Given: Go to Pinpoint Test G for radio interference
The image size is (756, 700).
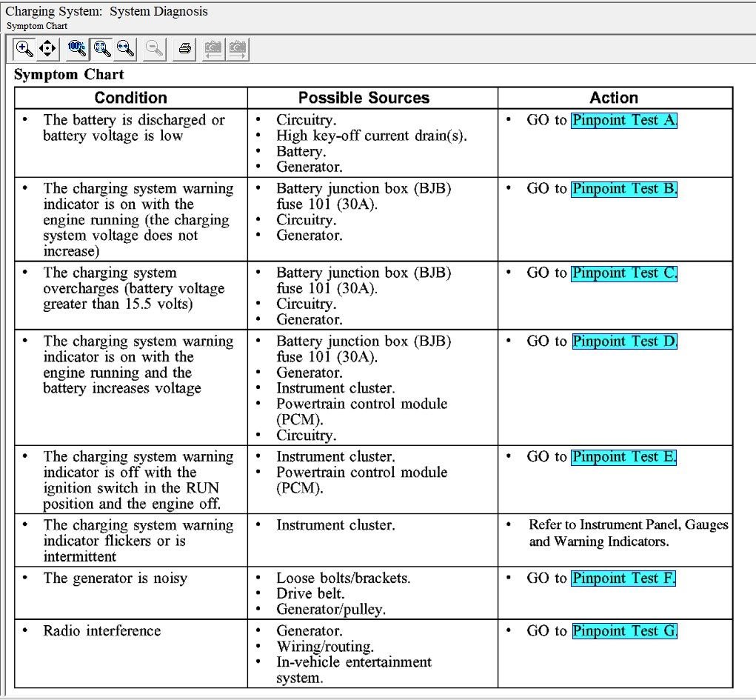Looking at the screenshot, I should [x=624, y=631].
